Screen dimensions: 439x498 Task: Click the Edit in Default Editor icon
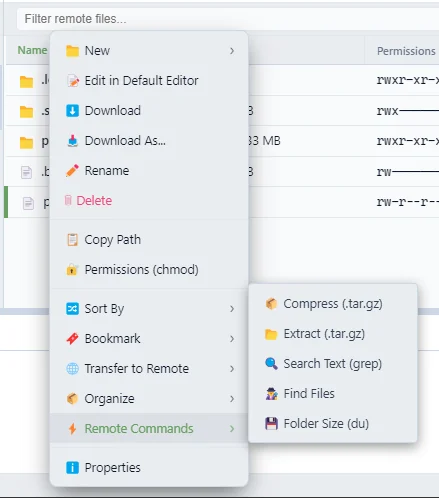[73, 81]
